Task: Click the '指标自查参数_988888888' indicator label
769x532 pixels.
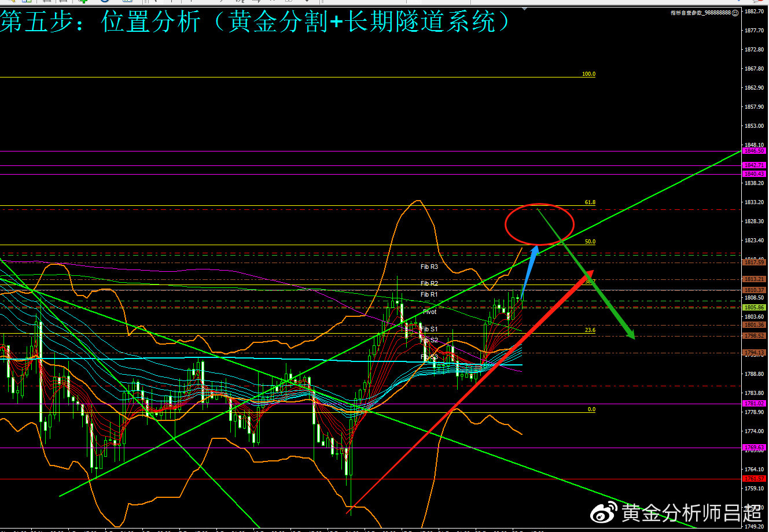Action: point(700,12)
